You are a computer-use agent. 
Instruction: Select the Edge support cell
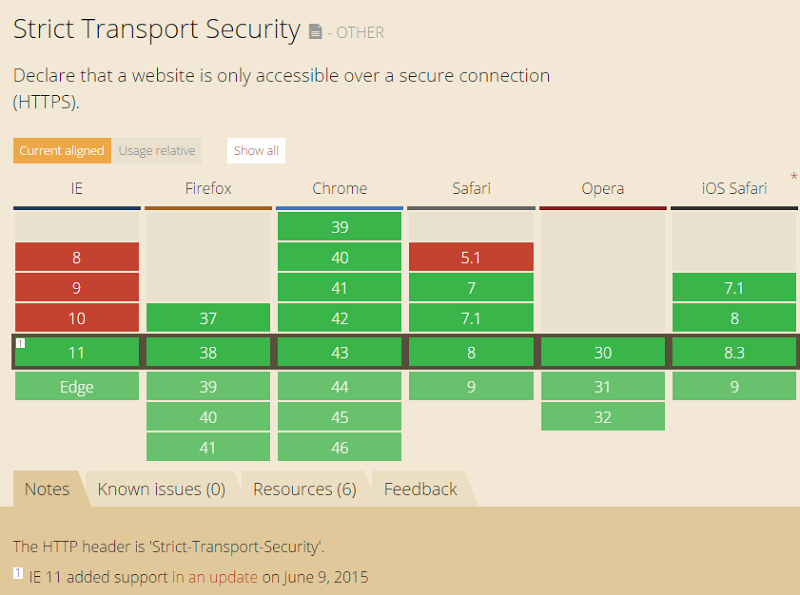pos(76,387)
